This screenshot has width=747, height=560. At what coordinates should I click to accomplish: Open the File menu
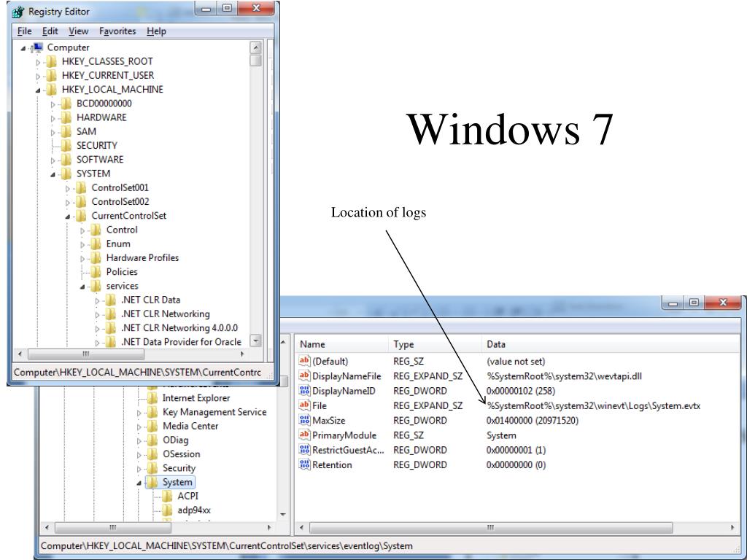24,31
